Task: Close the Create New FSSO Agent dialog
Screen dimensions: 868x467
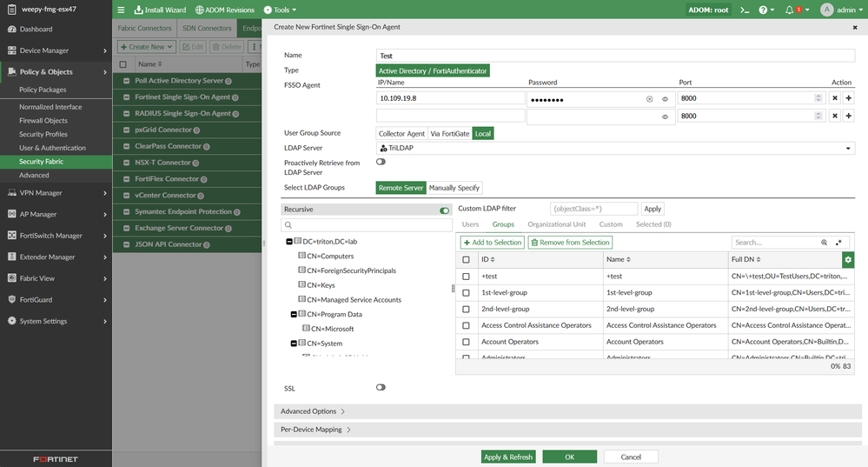Action: click(x=854, y=27)
